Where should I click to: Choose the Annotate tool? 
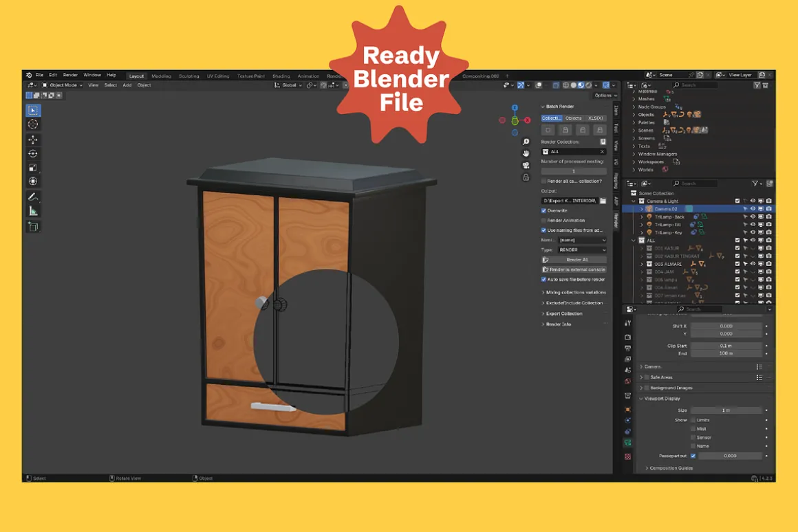click(x=33, y=197)
